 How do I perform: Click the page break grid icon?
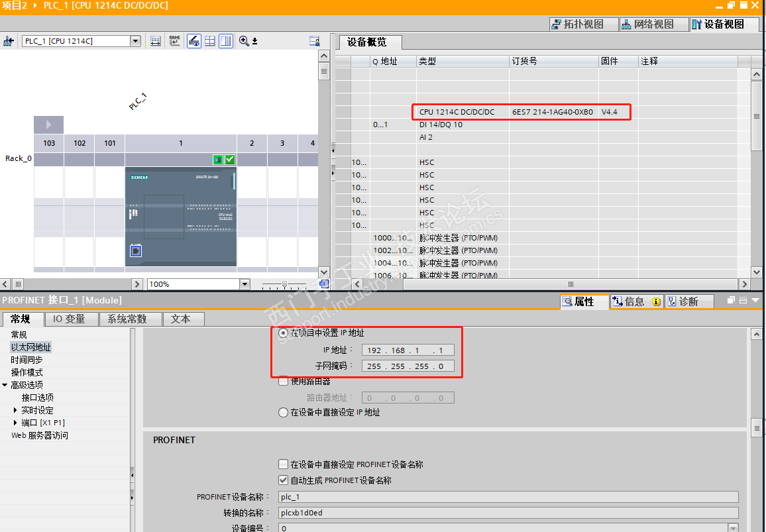tap(209, 41)
